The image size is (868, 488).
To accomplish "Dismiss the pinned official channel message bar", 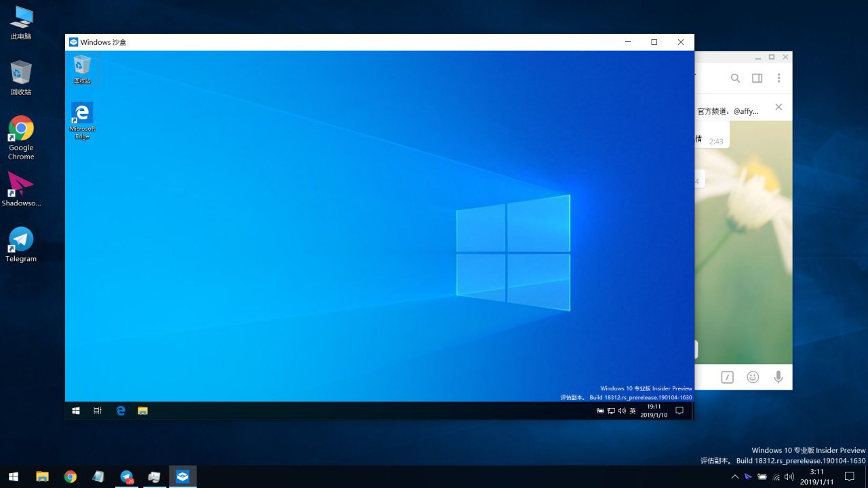I will (778, 107).
